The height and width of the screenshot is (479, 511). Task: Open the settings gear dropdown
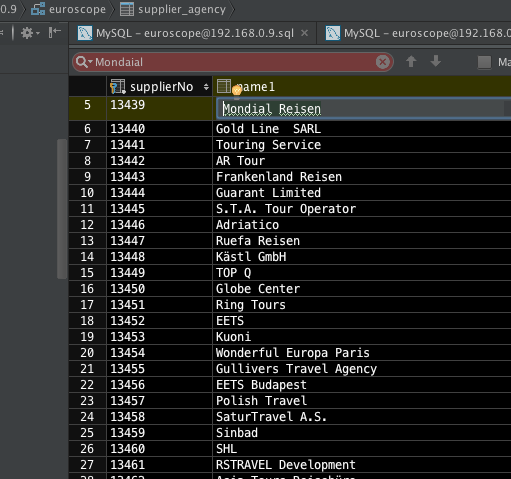30,33
